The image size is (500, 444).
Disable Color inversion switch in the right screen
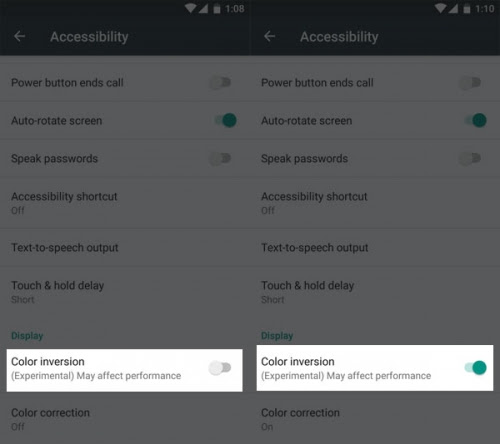(476, 368)
